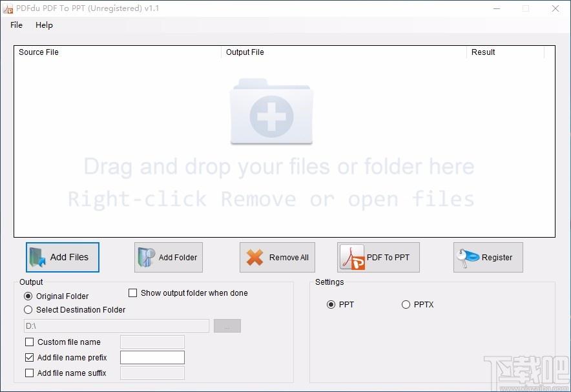Click the custom file name input field
571x392 pixels.
click(x=152, y=342)
